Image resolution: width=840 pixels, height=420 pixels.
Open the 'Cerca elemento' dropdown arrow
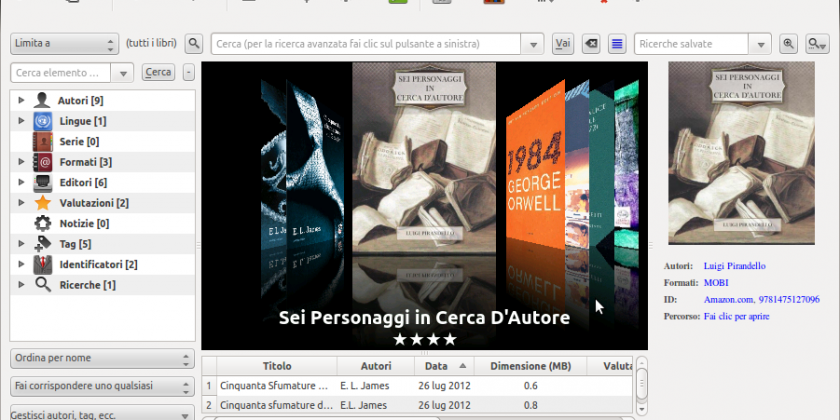click(122, 73)
